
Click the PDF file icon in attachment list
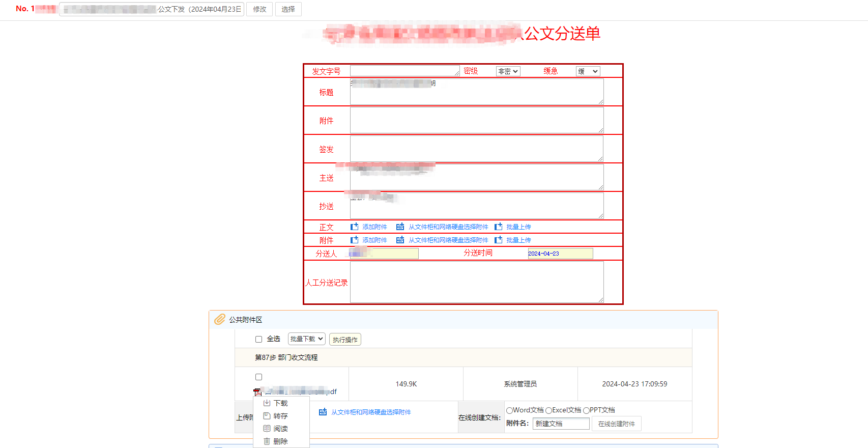[x=257, y=392]
